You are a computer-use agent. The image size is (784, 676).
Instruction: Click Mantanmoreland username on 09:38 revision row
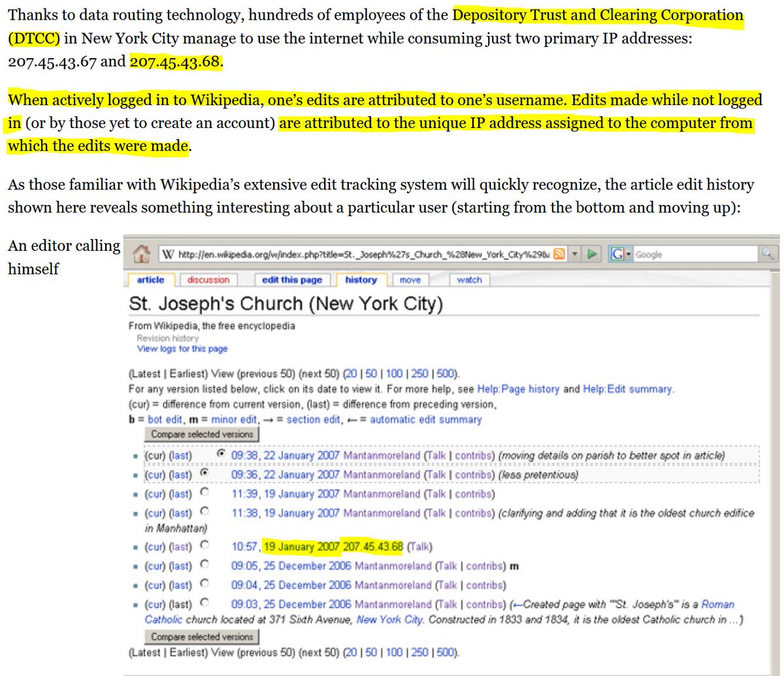[x=382, y=455]
